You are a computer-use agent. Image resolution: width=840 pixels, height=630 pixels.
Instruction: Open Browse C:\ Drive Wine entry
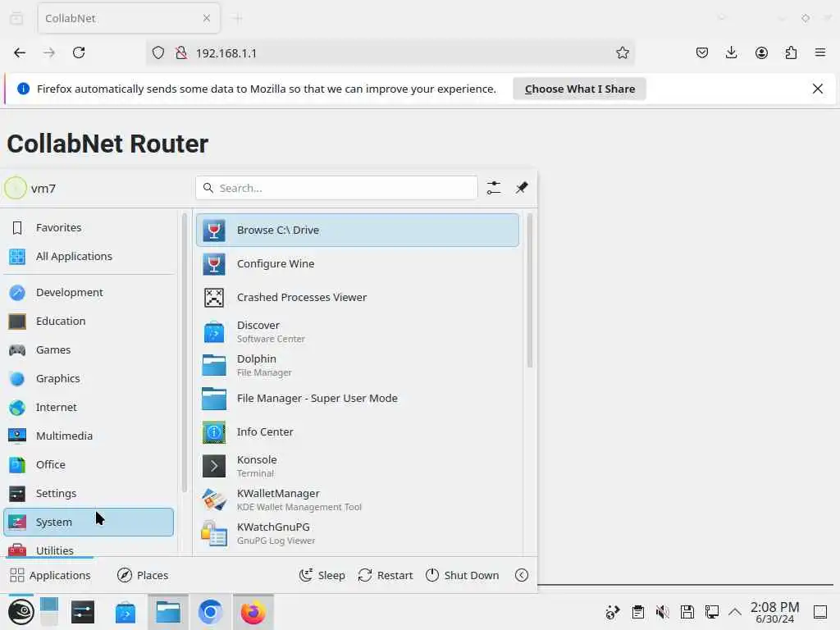tap(358, 230)
